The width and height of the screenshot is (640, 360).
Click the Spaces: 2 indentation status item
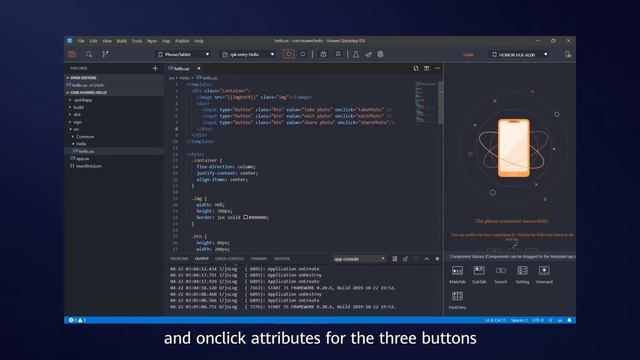519,320
